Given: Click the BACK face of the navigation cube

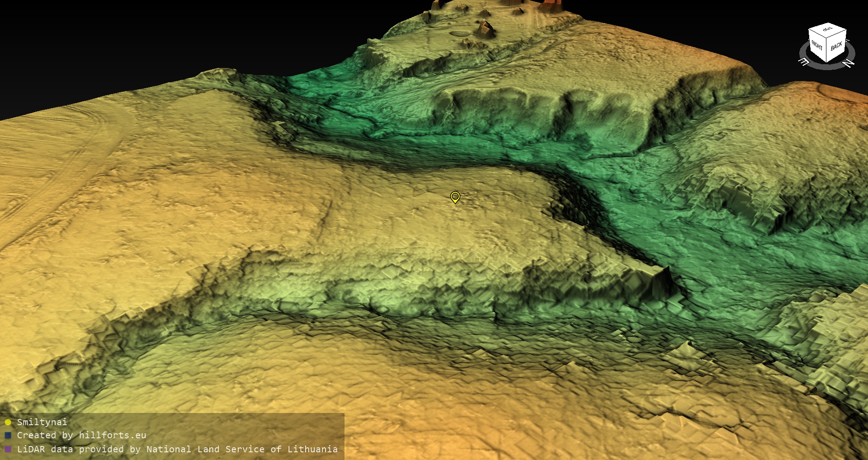Looking at the screenshot, I should coord(836,46).
